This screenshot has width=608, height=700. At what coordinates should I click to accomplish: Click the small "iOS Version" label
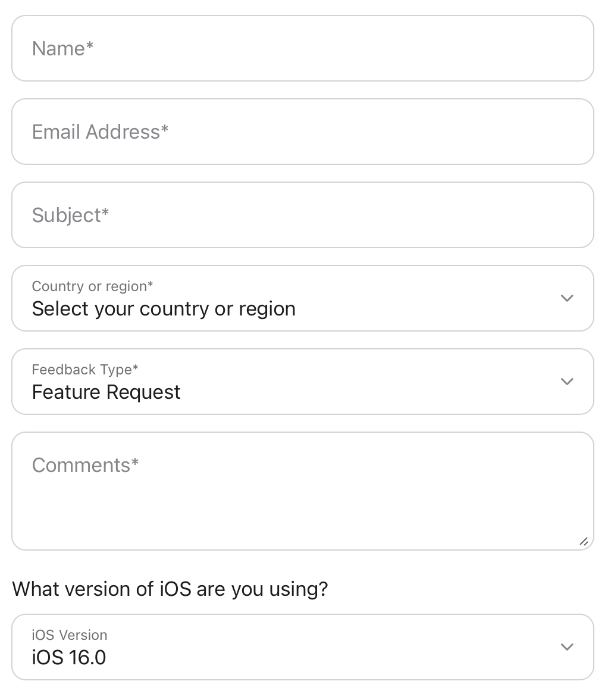click(x=70, y=635)
